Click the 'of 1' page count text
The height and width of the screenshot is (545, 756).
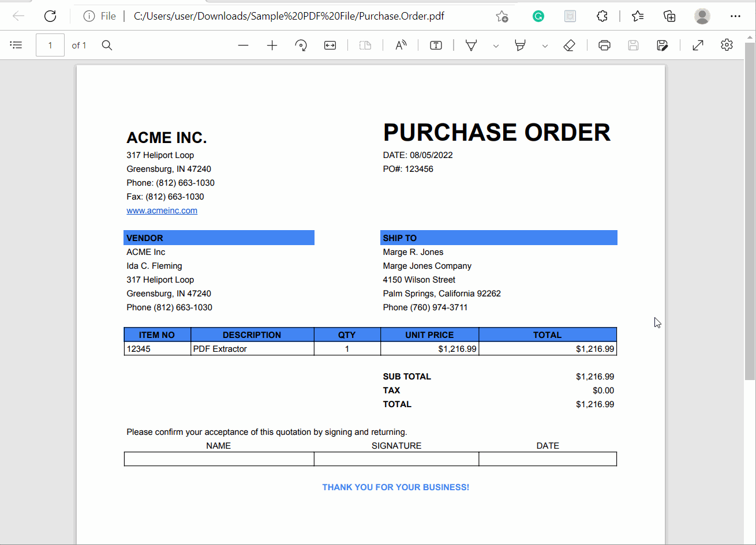click(x=79, y=46)
